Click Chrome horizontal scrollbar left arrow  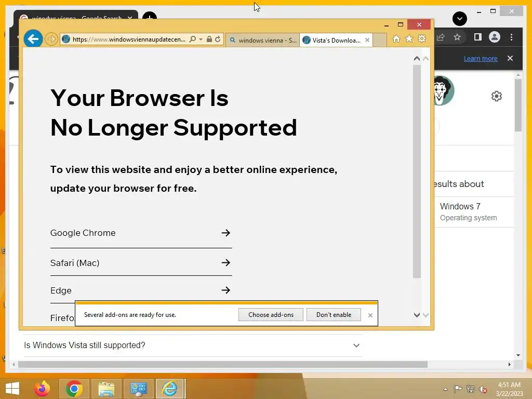click(x=14, y=364)
